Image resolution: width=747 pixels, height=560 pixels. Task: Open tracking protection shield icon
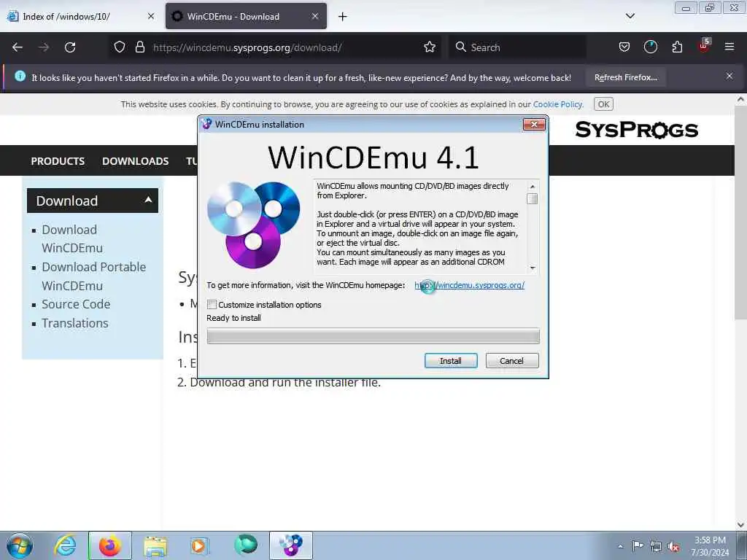tap(120, 47)
